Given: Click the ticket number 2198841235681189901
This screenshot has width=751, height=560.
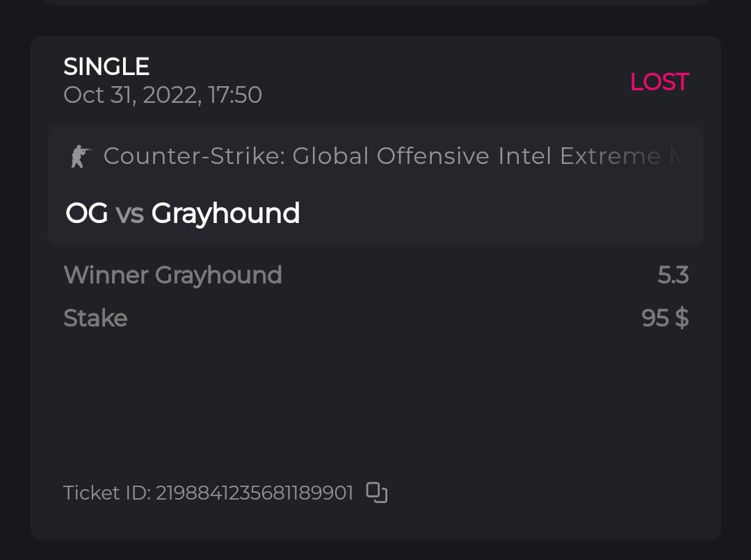Looking at the screenshot, I should coord(255,493).
